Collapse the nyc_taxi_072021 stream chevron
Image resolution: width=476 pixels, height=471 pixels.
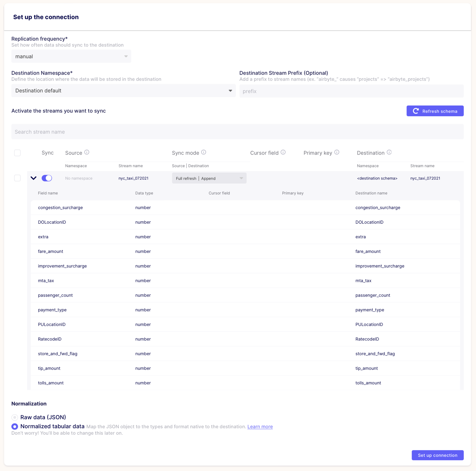(33, 178)
